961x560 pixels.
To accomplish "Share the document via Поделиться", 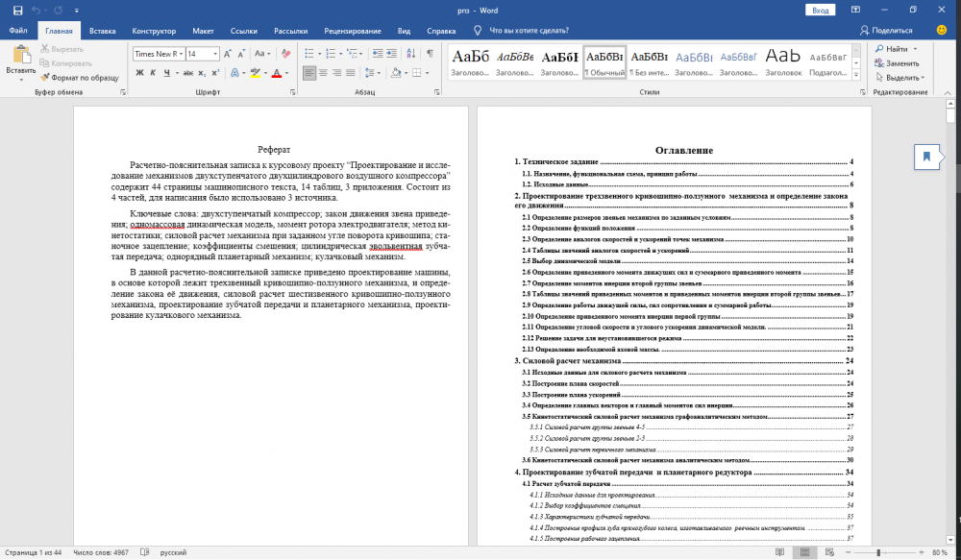I will pyautogui.click(x=886, y=30).
